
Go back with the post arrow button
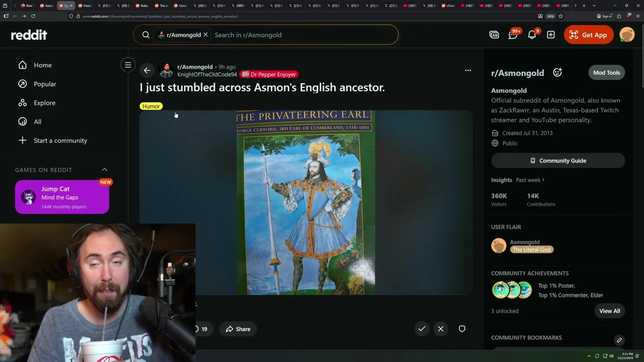(x=147, y=70)
